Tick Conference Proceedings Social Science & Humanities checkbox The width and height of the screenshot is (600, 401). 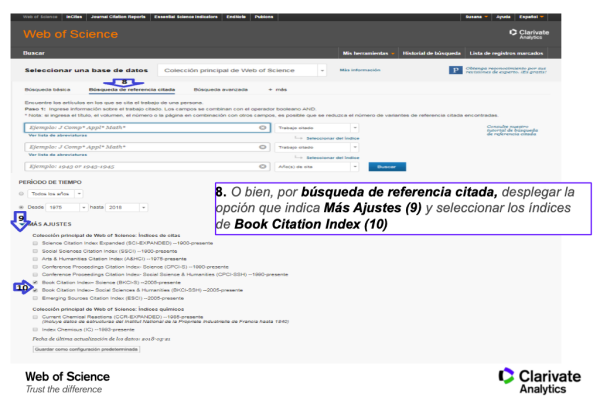click(x=35, y=274)
